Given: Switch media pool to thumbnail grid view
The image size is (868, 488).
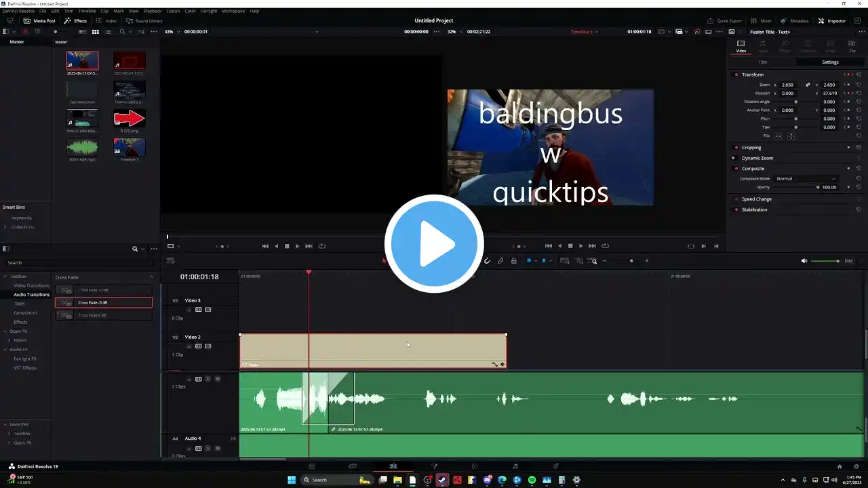Looking at the screenshot, I should pyautogui.click(x=96, y=32).
